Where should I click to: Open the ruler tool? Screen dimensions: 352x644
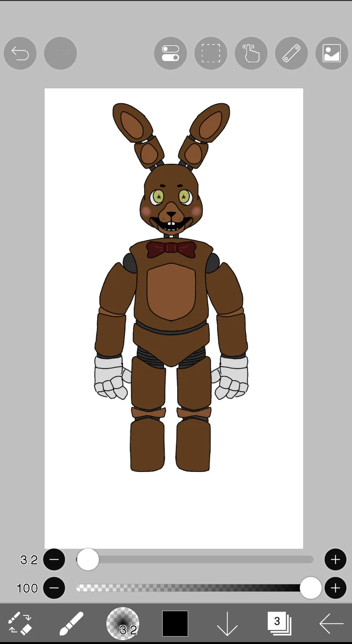291,53
